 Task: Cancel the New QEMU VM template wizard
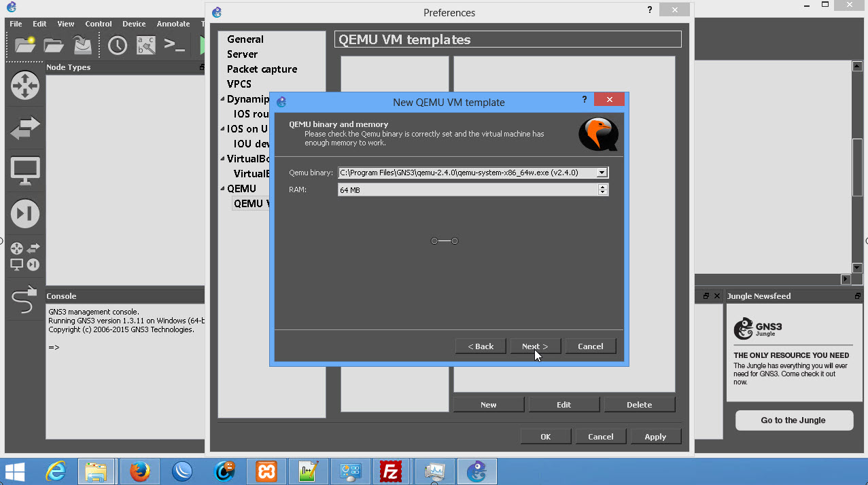(x=591, y=346)
